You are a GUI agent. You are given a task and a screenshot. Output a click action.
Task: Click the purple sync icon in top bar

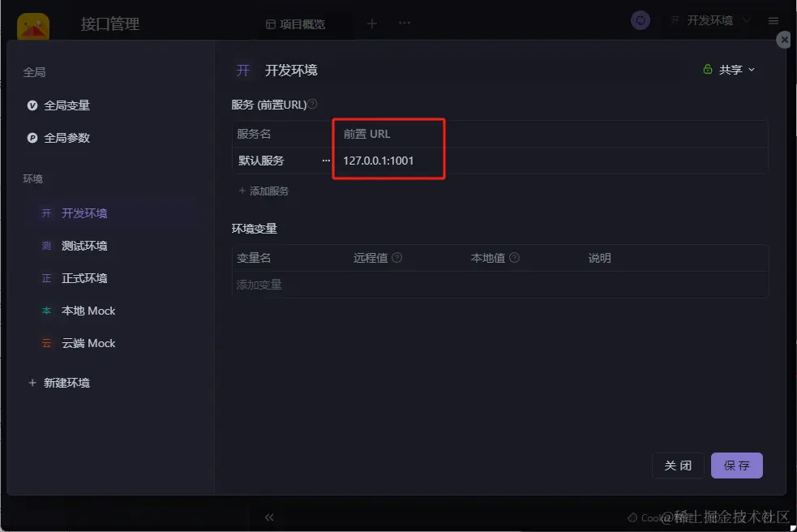pyautogui.click(x=641, y=20)
